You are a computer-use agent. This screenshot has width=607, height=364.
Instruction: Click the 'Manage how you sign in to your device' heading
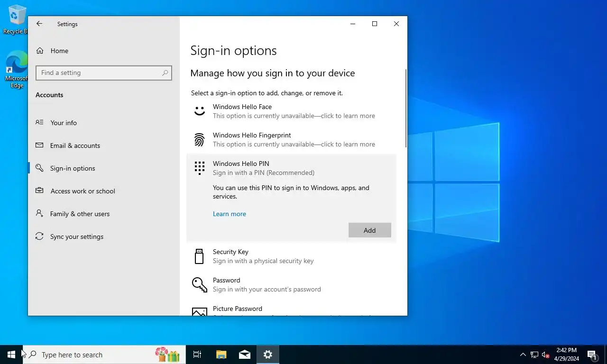pos(273,73)
